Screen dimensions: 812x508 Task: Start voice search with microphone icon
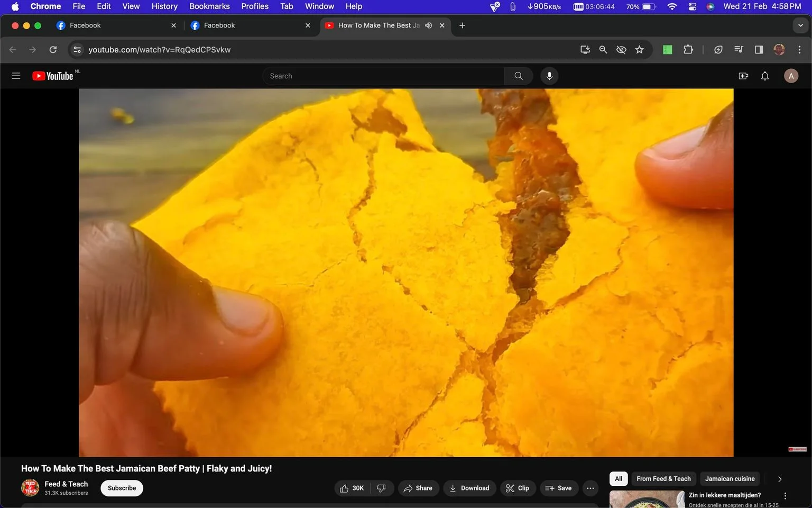pyautogui.click(x=549, y=76)
